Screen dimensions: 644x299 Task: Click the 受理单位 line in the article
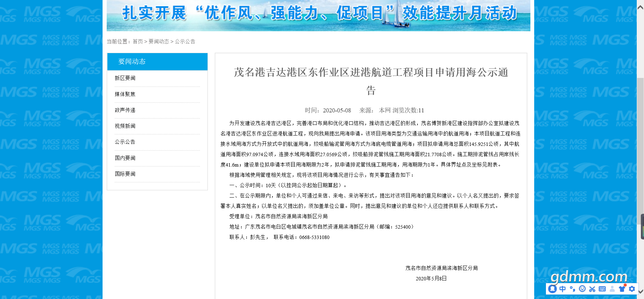[x=278, y=217]
